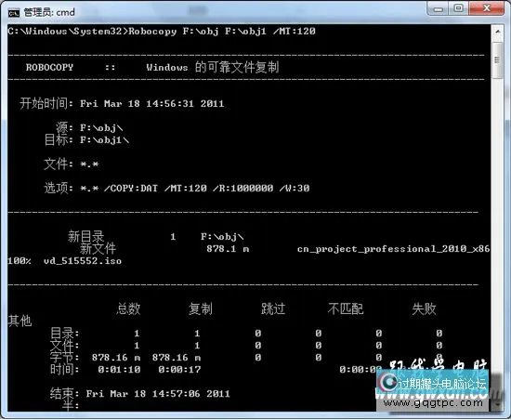Close the 管理员: cmd window
The image size is (511, 420).
(x=487, y=8)
